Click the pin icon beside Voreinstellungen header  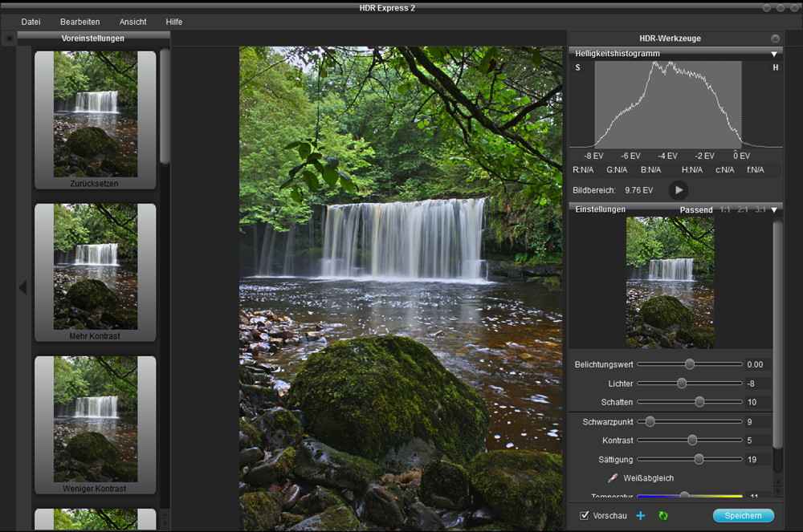pos(9,39)
